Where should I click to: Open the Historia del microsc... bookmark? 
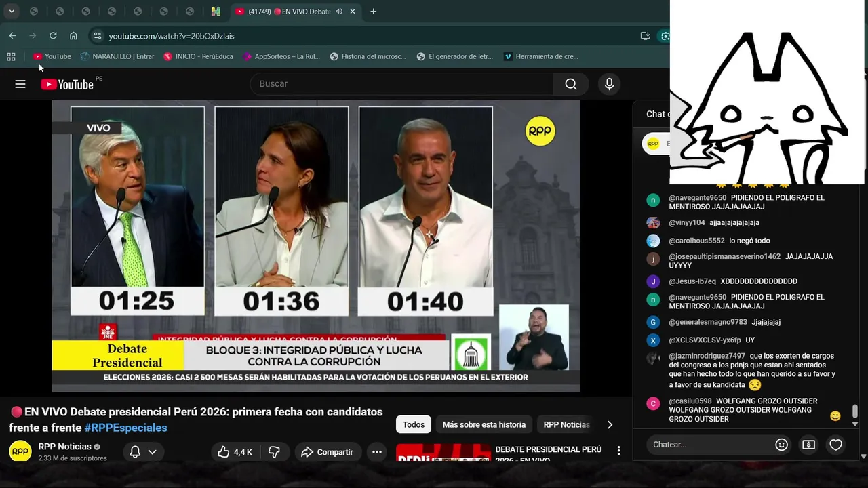click(x=368, y=56)
